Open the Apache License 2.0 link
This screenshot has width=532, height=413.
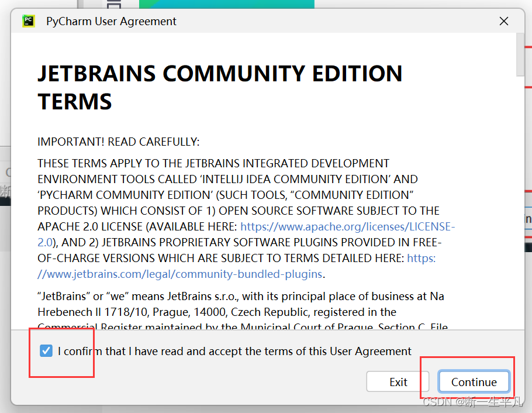347,226
